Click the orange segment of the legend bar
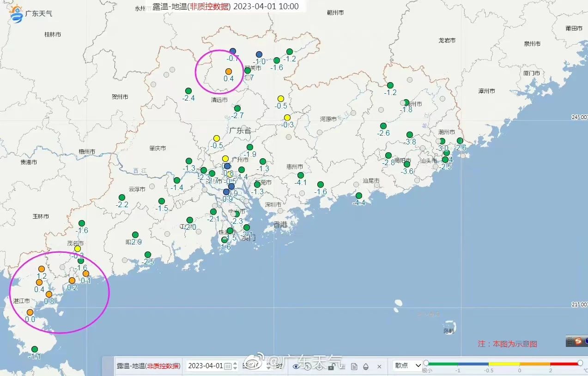 pos(534,364)
